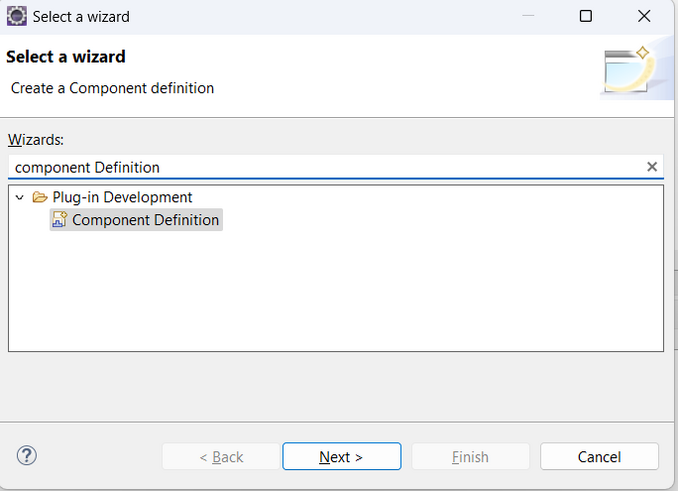Click the Eclipse icon in the title bar
Screen dimensions: 678x491
pos(17,16)
